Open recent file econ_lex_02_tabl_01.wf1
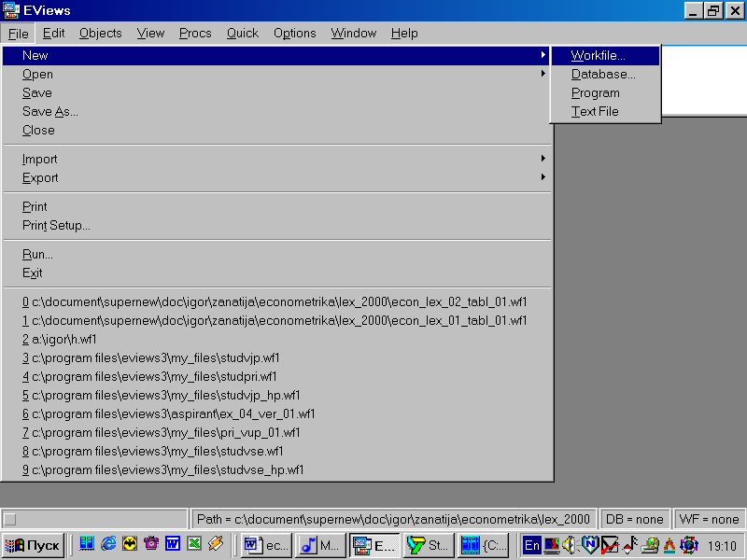The height and width of the screenshot is (560, 747). click(276, 301)
